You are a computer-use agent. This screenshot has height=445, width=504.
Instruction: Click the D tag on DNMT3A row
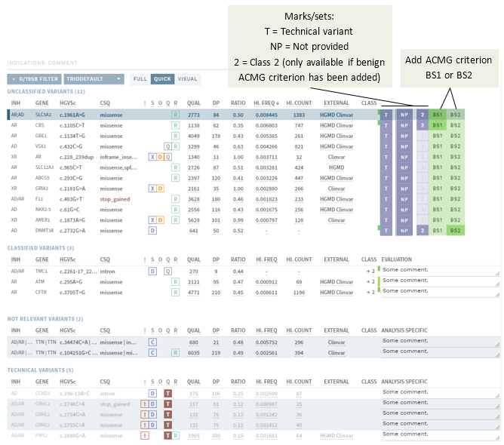(x=152, y=229)
